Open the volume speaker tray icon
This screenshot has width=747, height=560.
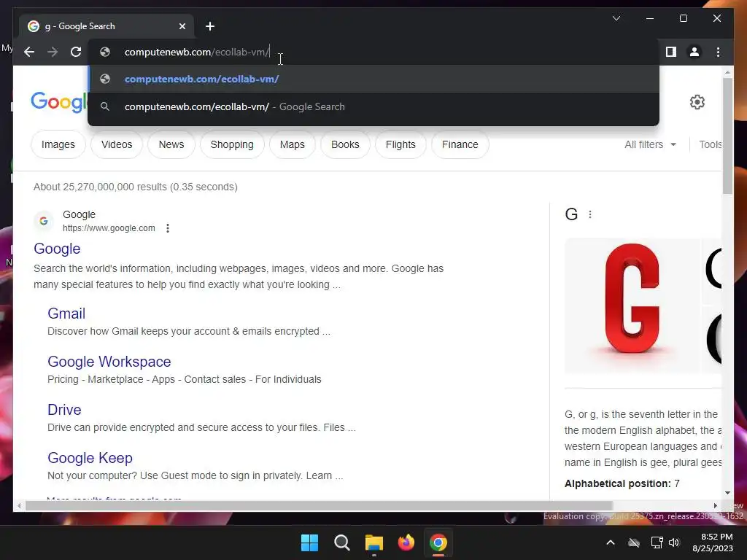[x=673, y=542]
